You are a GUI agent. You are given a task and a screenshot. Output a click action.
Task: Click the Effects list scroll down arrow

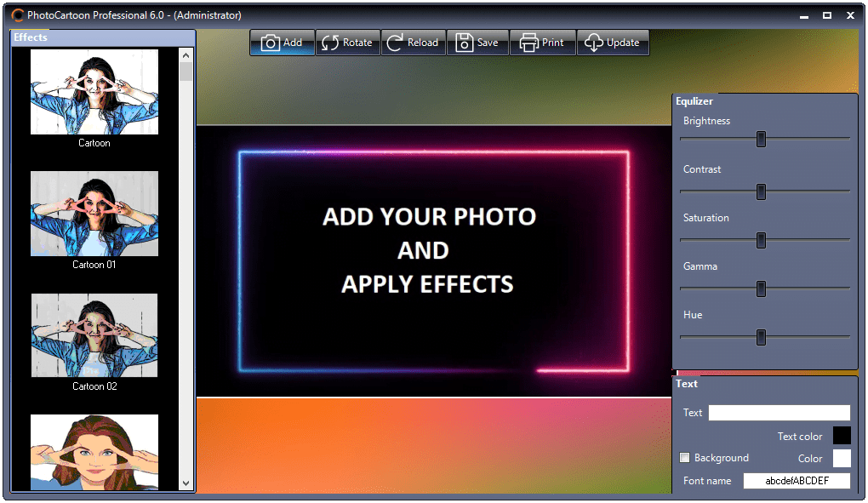click(186, 483)
